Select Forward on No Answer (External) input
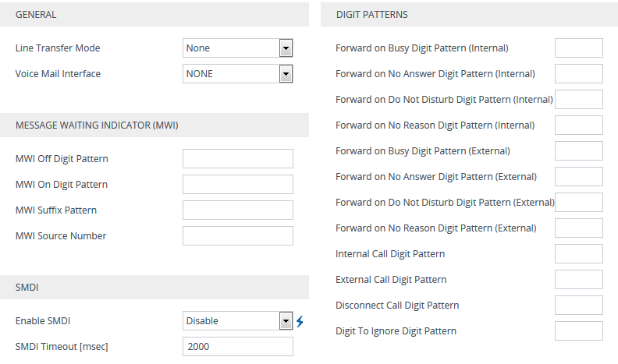This screenshot has width=618, height=364. point(578,177)
